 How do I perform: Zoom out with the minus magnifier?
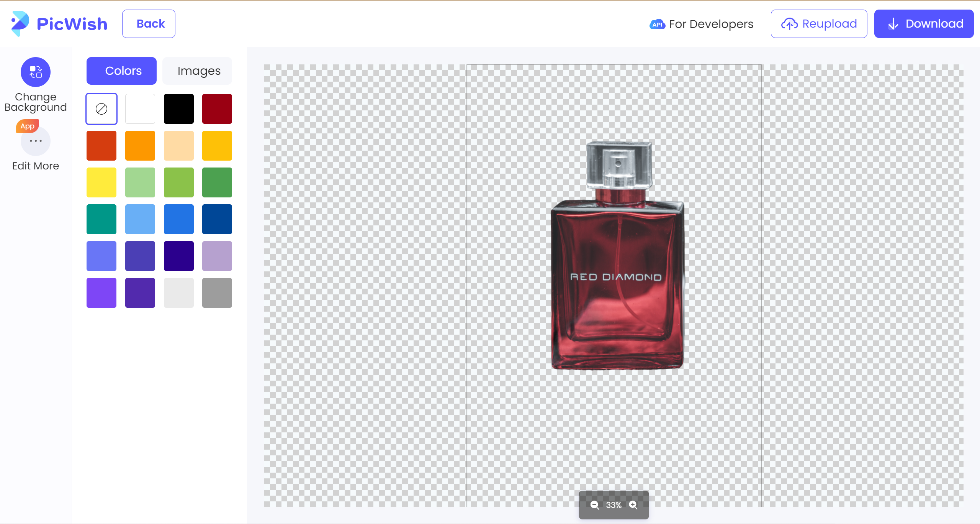[594, 505]
